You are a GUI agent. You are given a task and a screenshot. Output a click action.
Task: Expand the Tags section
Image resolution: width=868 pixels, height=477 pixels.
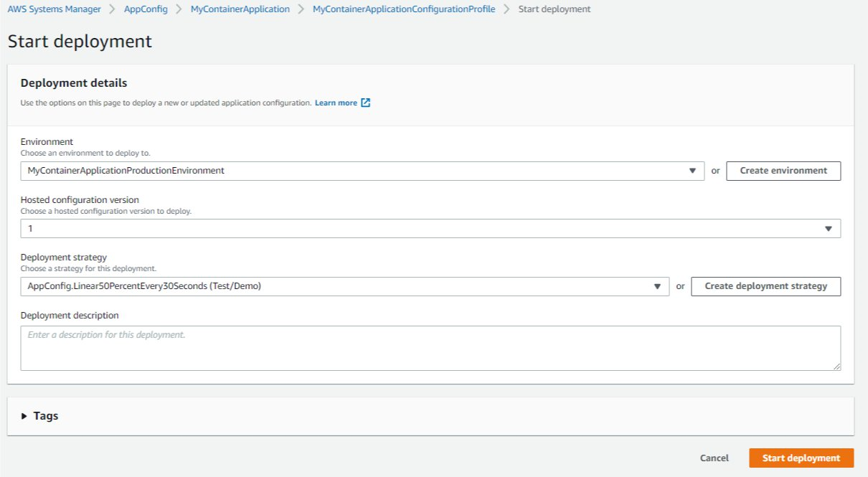(45, 415)
